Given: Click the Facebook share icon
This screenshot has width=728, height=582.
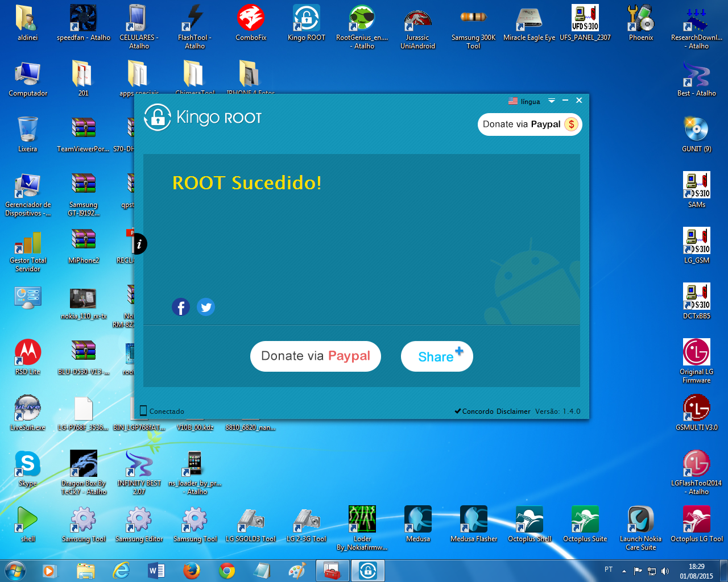Looking at the screenshot, I should point(181,307).
